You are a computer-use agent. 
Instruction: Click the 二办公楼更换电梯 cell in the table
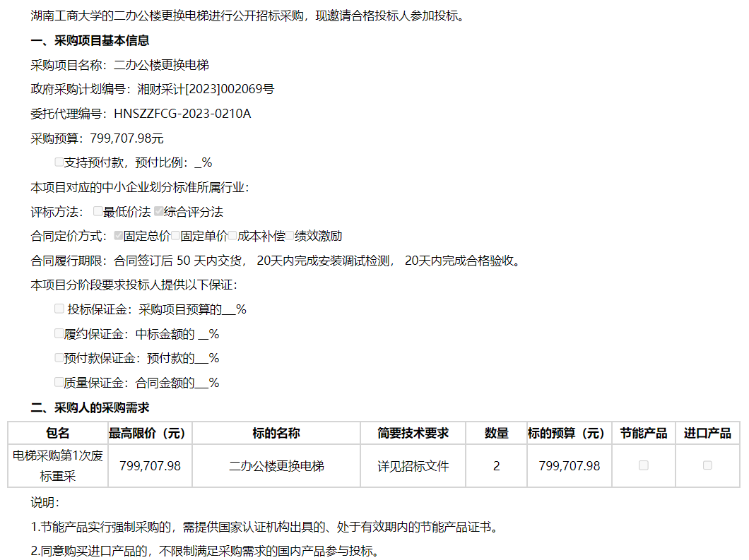click(276, 466)
